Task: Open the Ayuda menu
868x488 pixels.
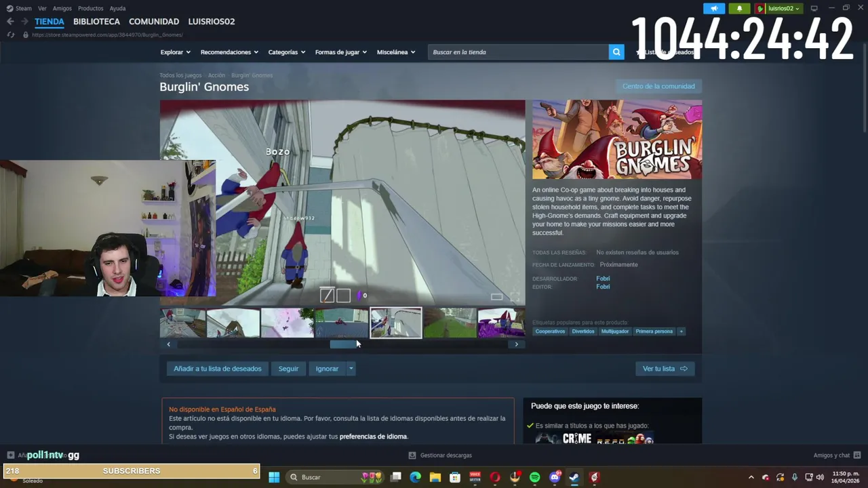Action: pos(117,8)
